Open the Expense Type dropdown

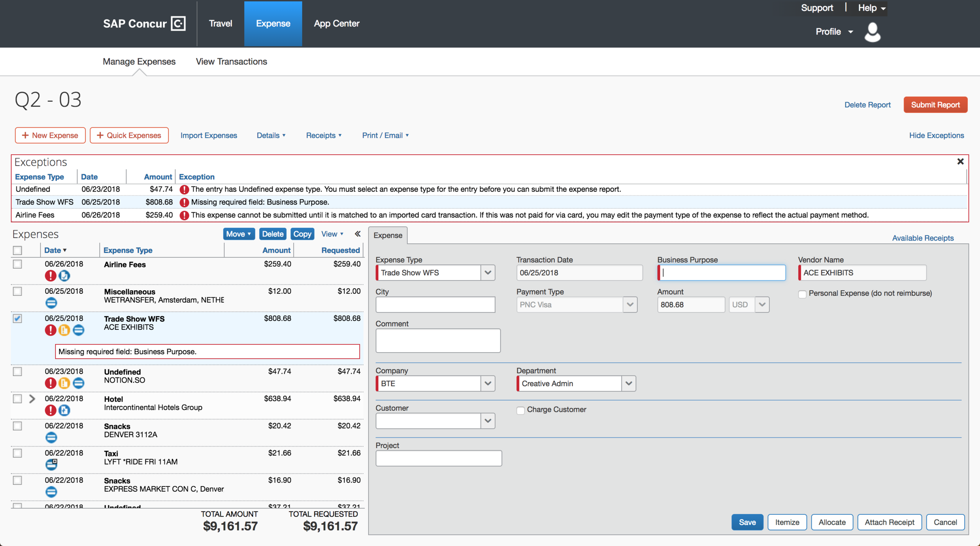488,273
